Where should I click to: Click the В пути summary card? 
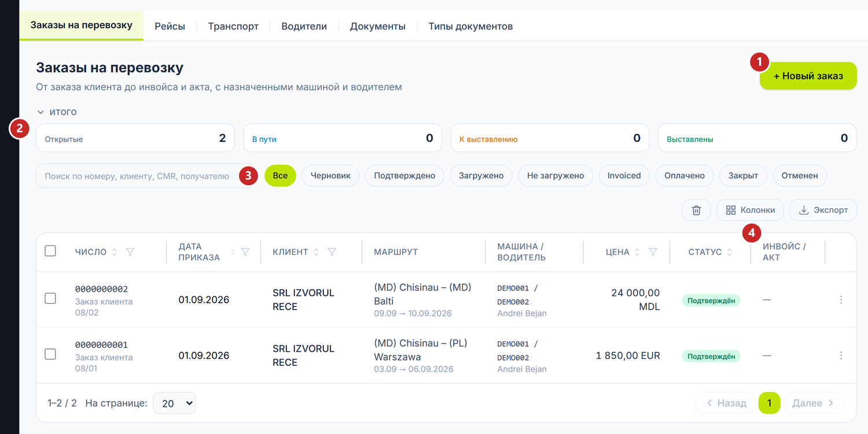click(x=343, y=138)
